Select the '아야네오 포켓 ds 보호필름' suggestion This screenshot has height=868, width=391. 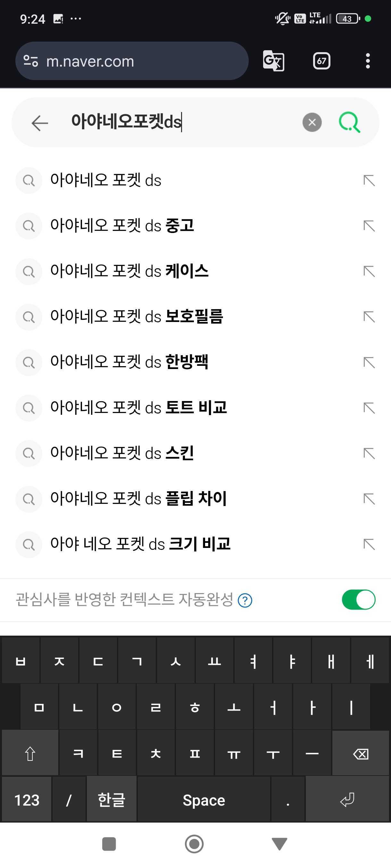pos(137,317)
